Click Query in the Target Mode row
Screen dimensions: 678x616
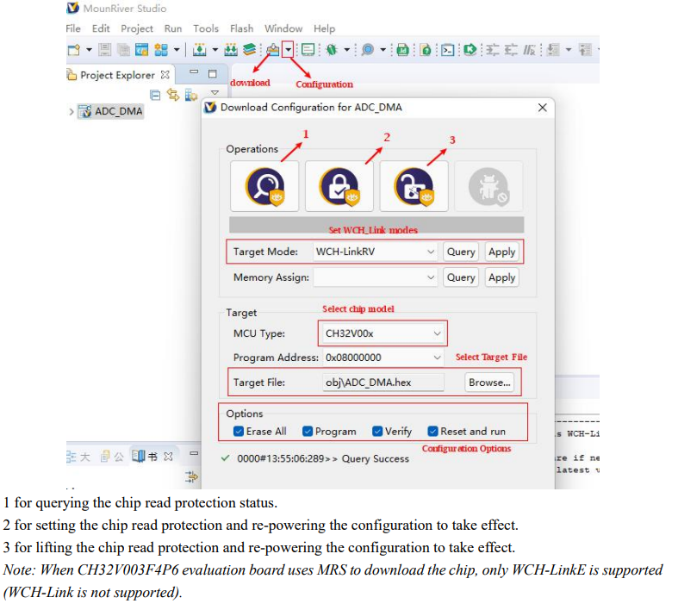coord(461,252)
